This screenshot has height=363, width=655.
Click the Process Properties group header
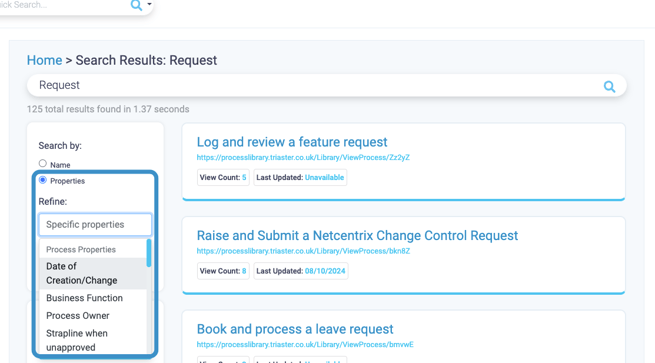(81, 249)
